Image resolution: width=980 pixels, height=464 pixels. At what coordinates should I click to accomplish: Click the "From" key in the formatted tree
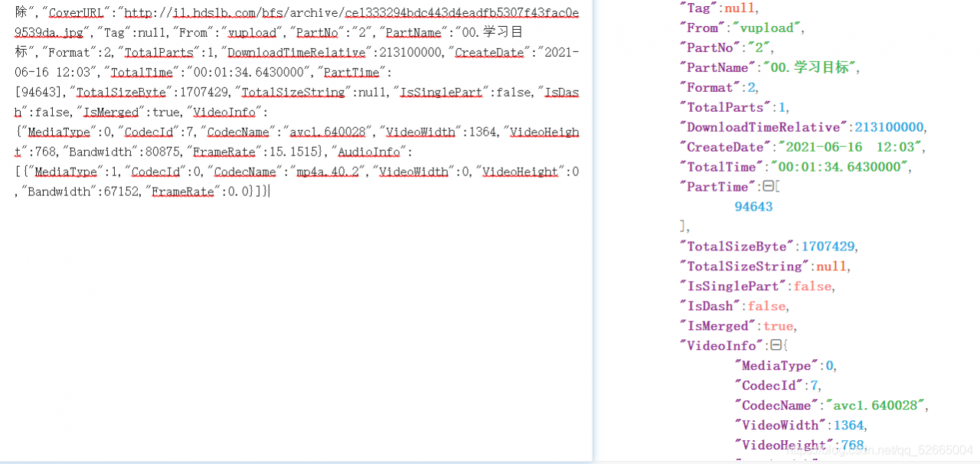[703, 28]
